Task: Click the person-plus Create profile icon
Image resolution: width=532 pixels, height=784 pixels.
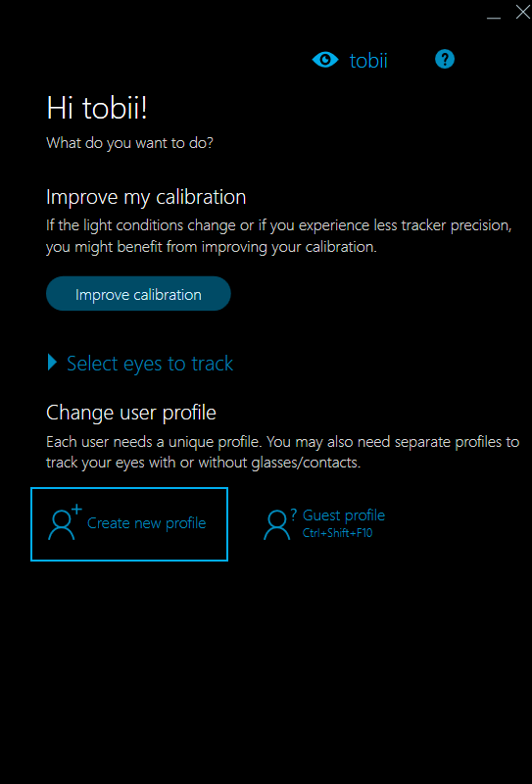Action: 65,522
